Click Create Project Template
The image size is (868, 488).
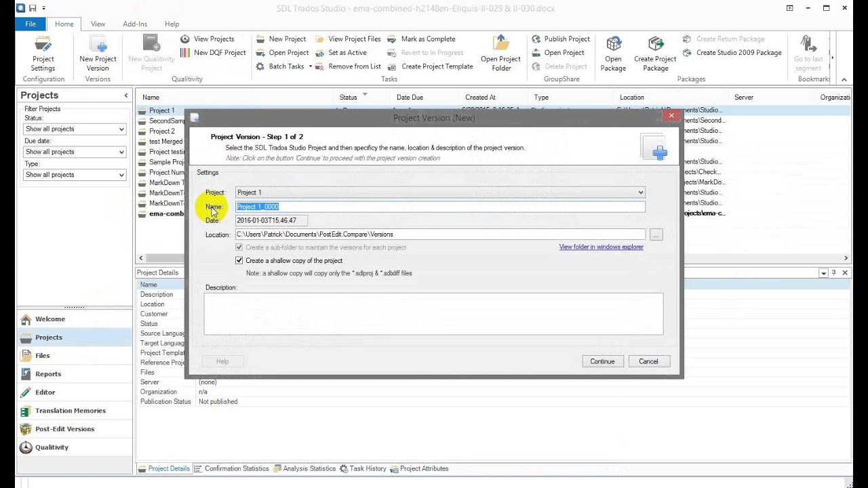430,66
